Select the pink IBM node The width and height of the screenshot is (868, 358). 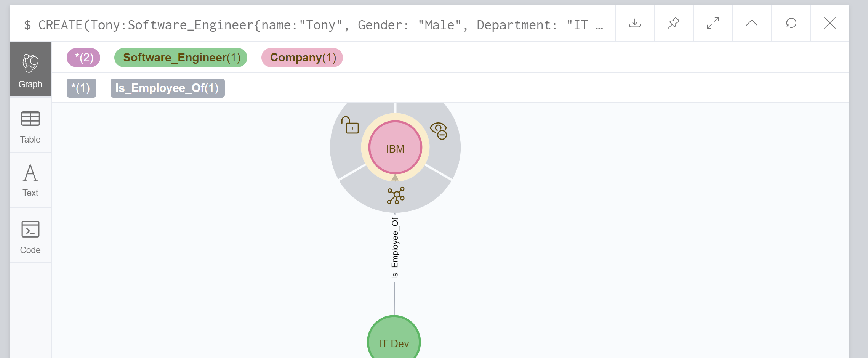[395, 148]
